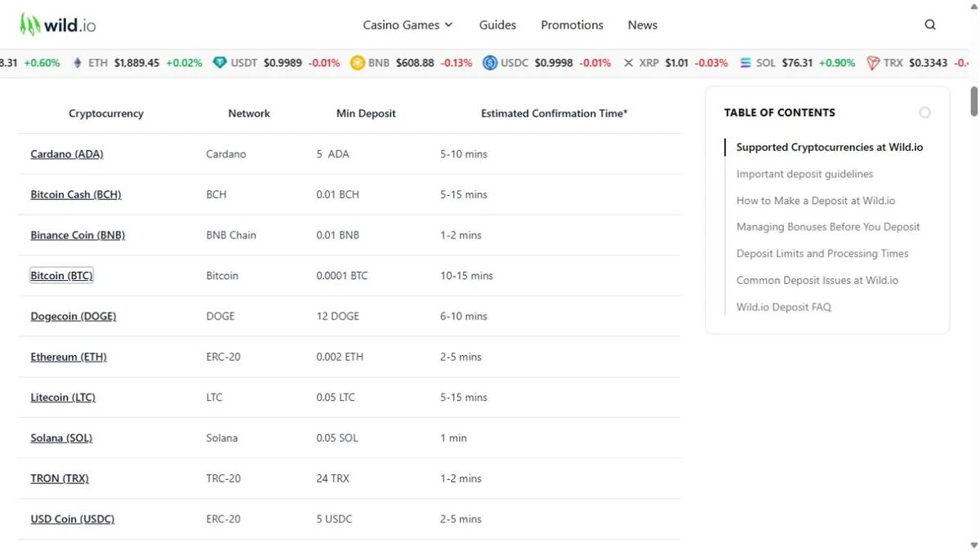This screenshot has width=980, height=551.
Task: Toggle the table of contents circle button
Action: point(924,113)
